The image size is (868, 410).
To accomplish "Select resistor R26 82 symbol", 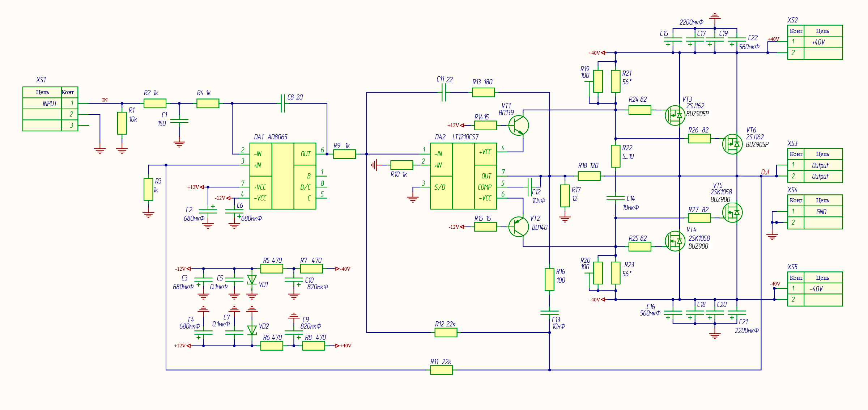I will (x=699, y=139).
